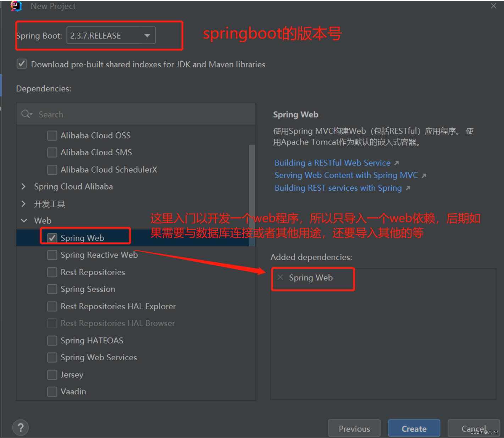Expand the 开发工具 group
Image resolution: width=504 pixels, height=438 pixels.
pyautogui.click(x=23, y=204)
